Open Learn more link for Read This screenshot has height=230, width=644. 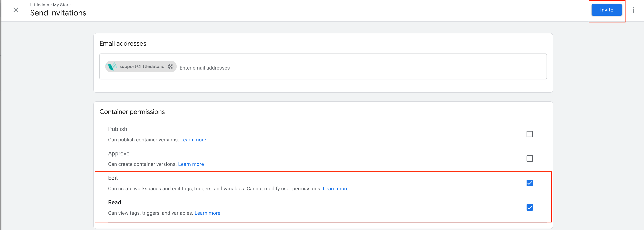pyautogui.click(x=207, y=213)
